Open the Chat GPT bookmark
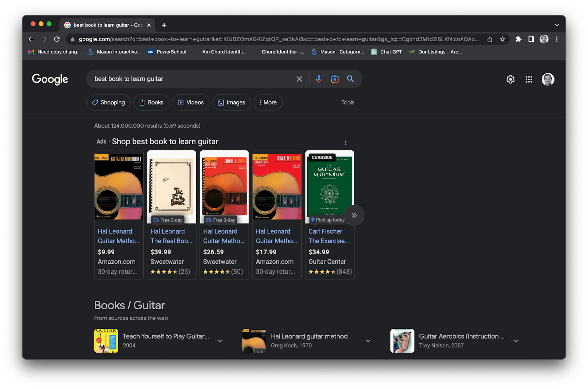 (386, 52)
